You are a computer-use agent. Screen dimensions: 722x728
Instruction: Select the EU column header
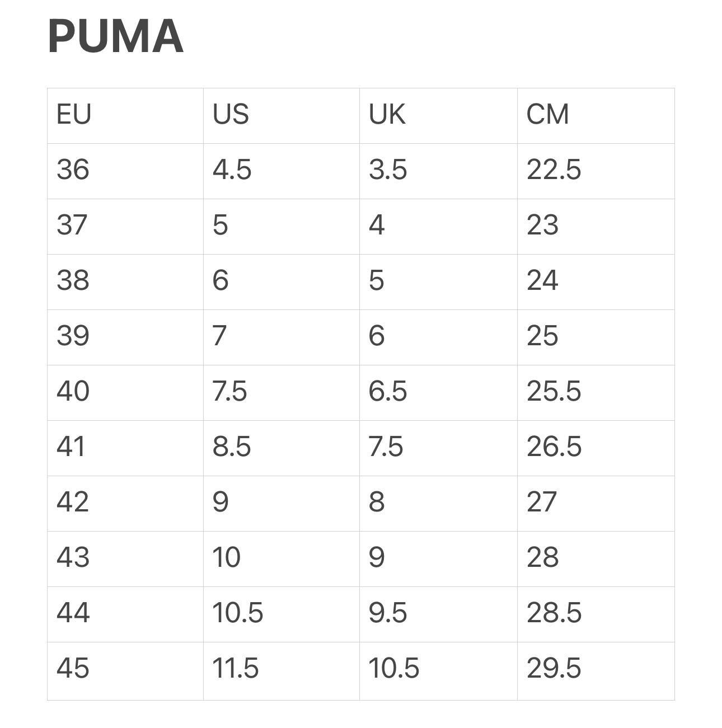[74, 115]
